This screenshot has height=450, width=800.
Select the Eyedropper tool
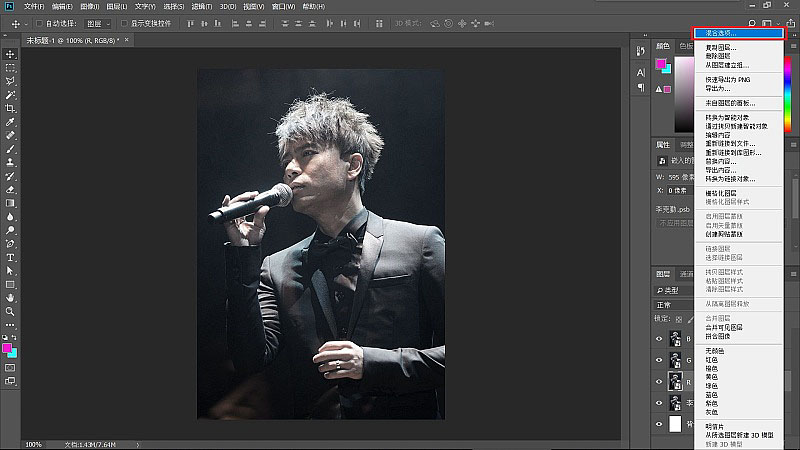tap(10, 122)
